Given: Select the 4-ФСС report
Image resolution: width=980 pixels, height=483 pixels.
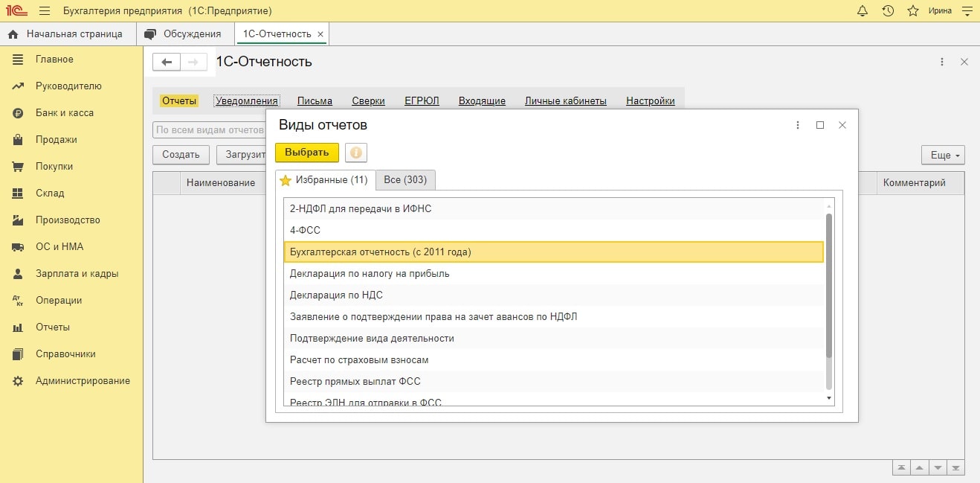Looking at the screenshot, I should [x=554, y=231].
